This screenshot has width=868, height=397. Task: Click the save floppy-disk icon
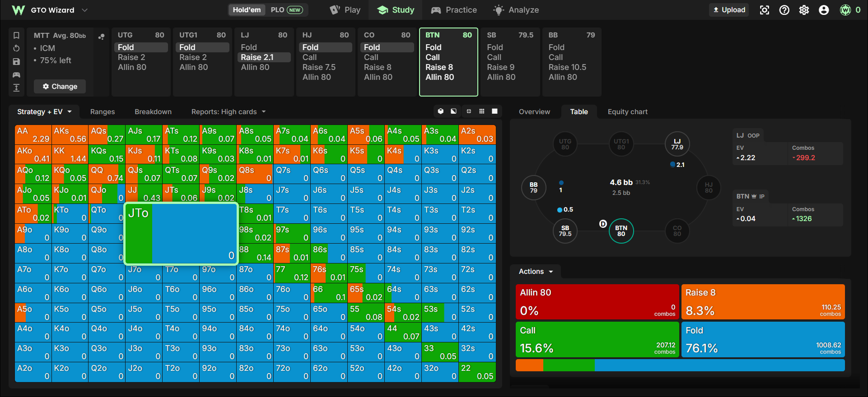tap(16, 61)
